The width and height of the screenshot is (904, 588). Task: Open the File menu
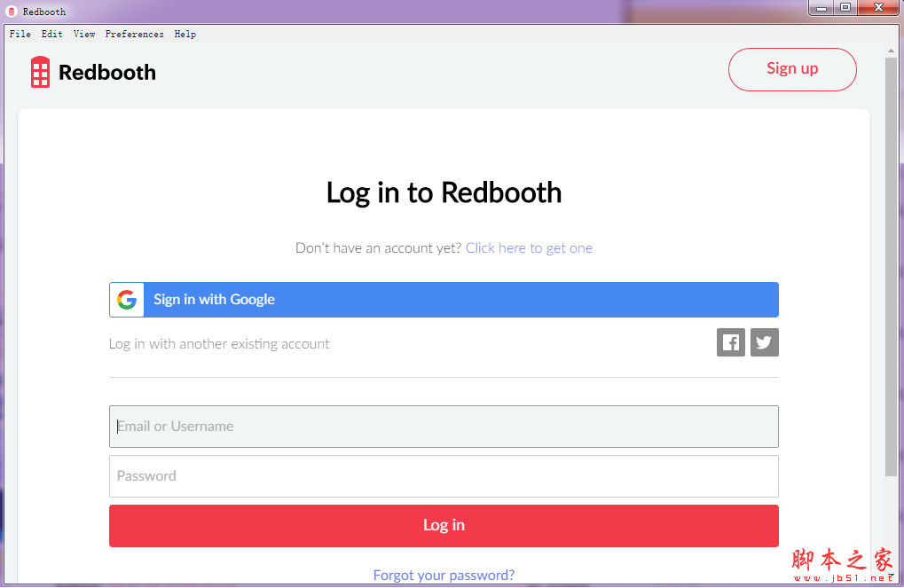[20, 34]
